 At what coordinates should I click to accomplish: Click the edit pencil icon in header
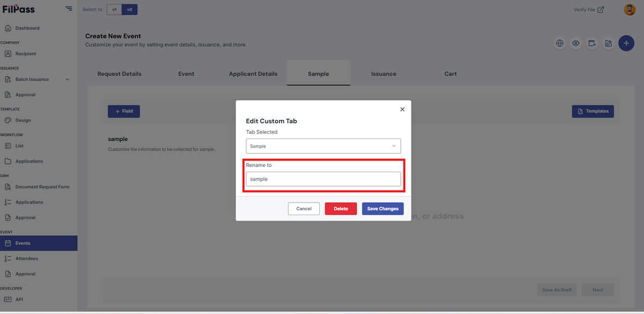pos(608,43)
